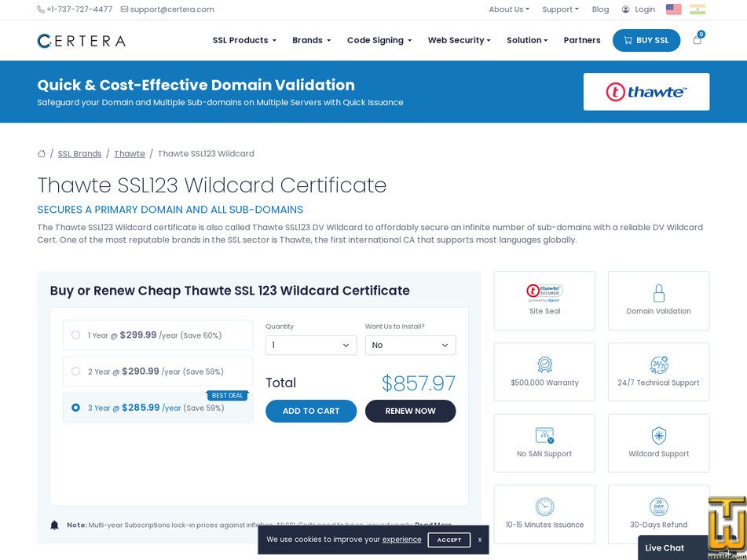
Task: Select the 1 Year pricing option
Action: click(x=75, y=335)
